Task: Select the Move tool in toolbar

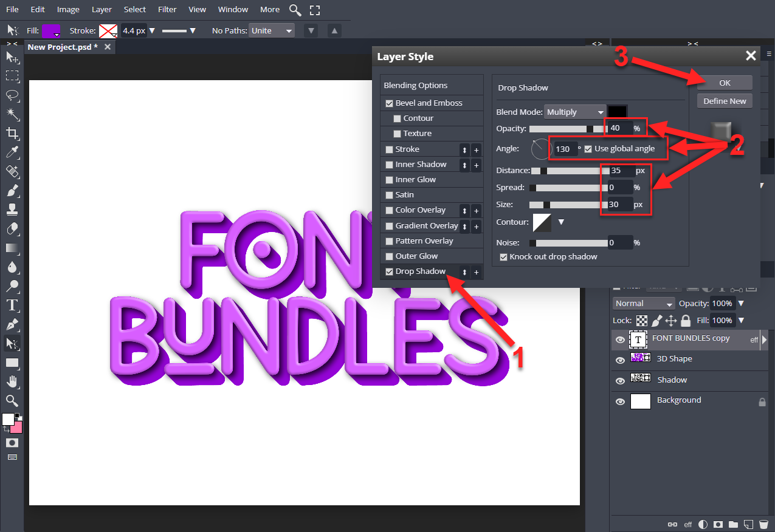Action: tap(12, 56)
